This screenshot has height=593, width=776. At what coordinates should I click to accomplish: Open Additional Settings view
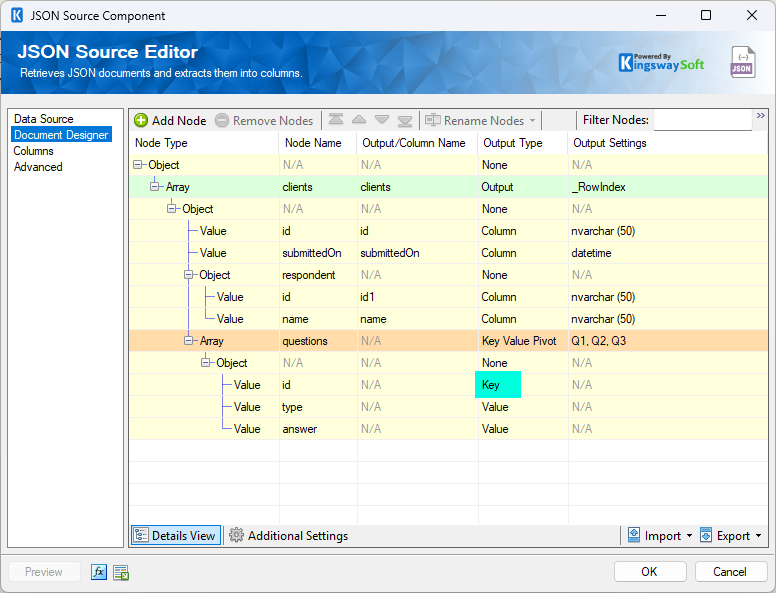click(x=289, y=535)
